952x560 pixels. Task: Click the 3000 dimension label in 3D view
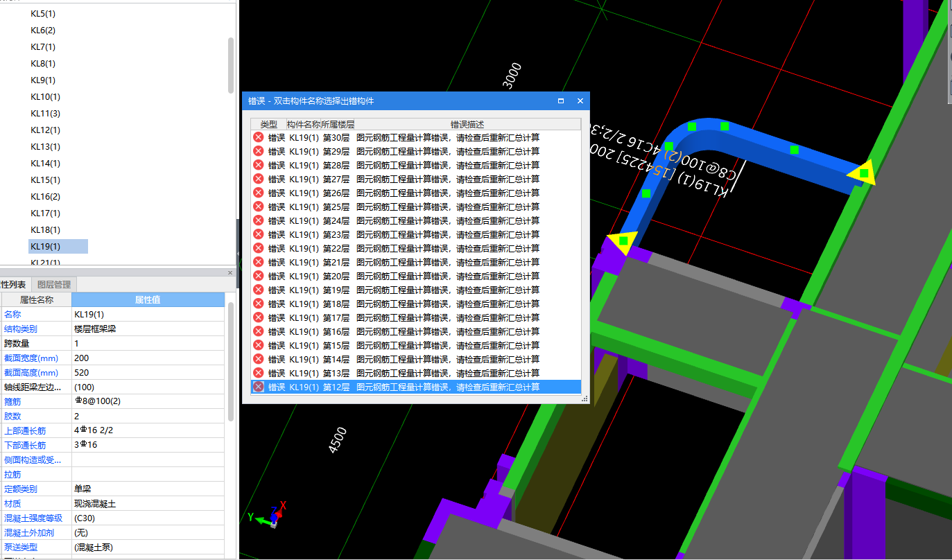tap(512, 76)
